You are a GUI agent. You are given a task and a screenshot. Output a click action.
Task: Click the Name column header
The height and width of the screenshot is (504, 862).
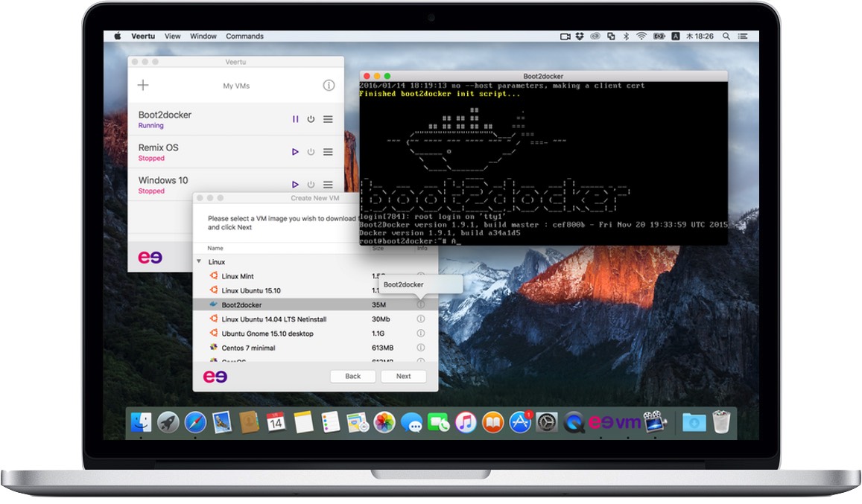215,248
